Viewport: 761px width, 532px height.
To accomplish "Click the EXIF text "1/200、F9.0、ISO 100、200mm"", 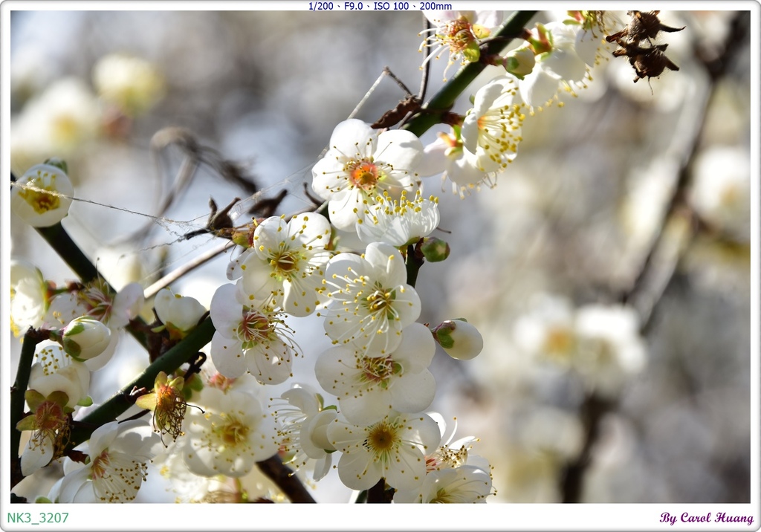I will click(x=380, y=6).
